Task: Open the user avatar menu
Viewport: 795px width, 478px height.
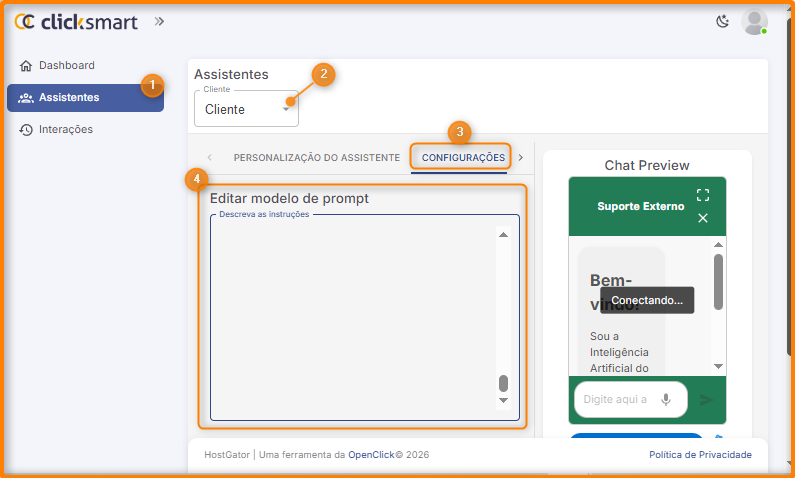Action: [x=755, y=22]
